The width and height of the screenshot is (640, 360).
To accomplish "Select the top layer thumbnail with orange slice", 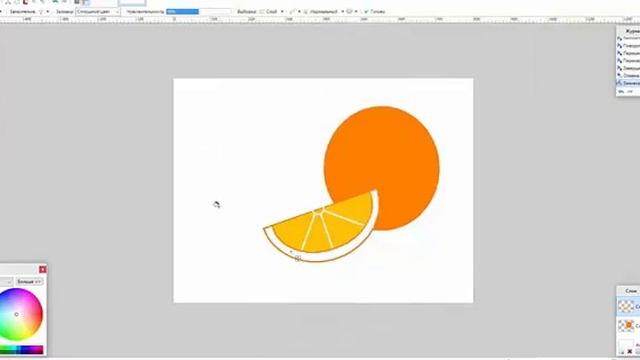I will [x=626, y=306].
